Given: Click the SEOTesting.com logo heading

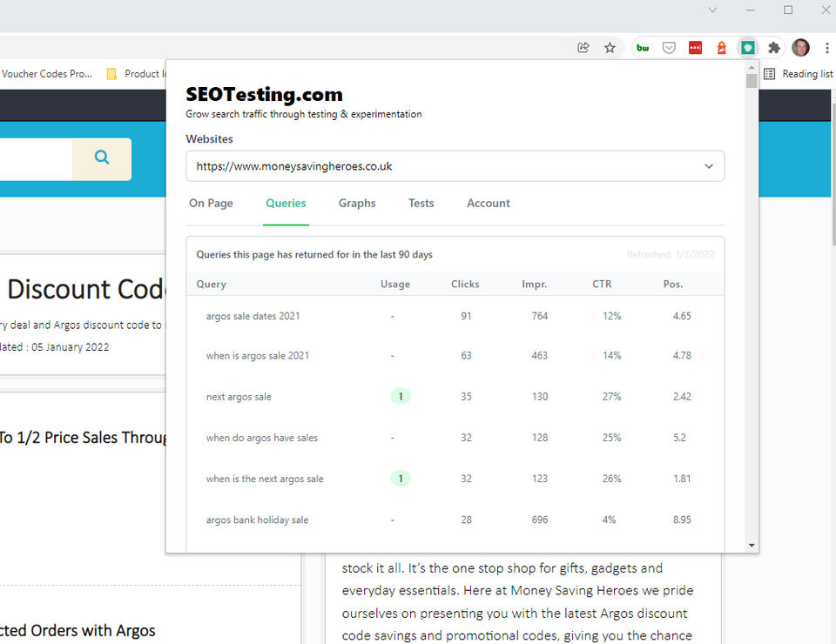Looking at the screenshot, I should click(264, 94).
